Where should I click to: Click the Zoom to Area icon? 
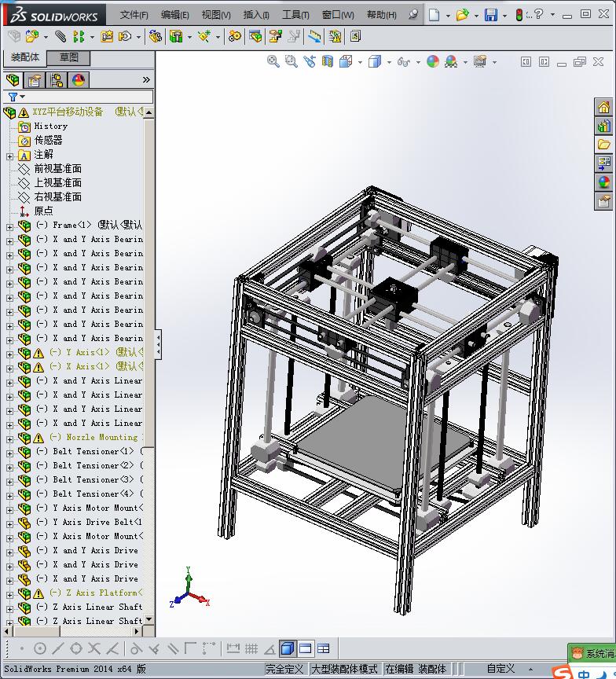[291, 61]
